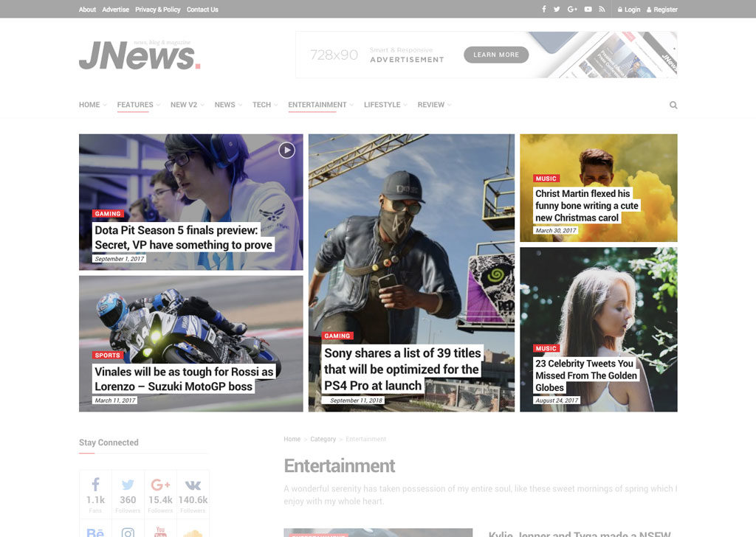
Task: Open the YouTube icon in top bar
Action: (588, 10)
